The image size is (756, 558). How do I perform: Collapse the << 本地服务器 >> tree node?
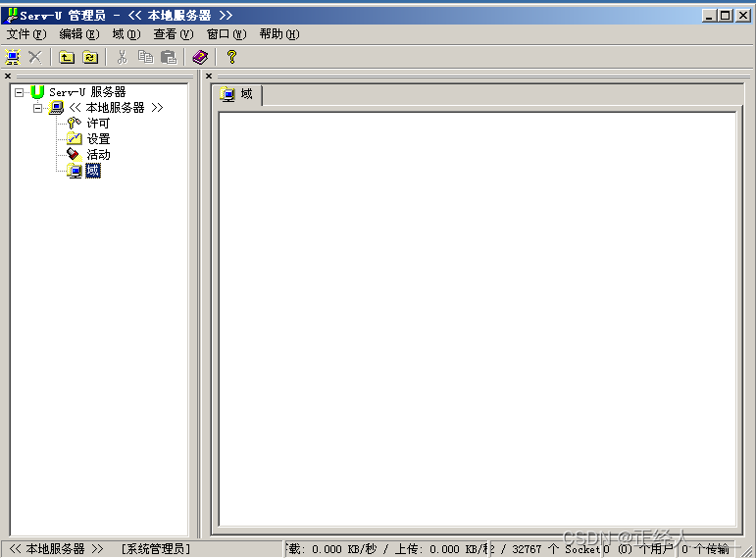click(x=37, y=108)
